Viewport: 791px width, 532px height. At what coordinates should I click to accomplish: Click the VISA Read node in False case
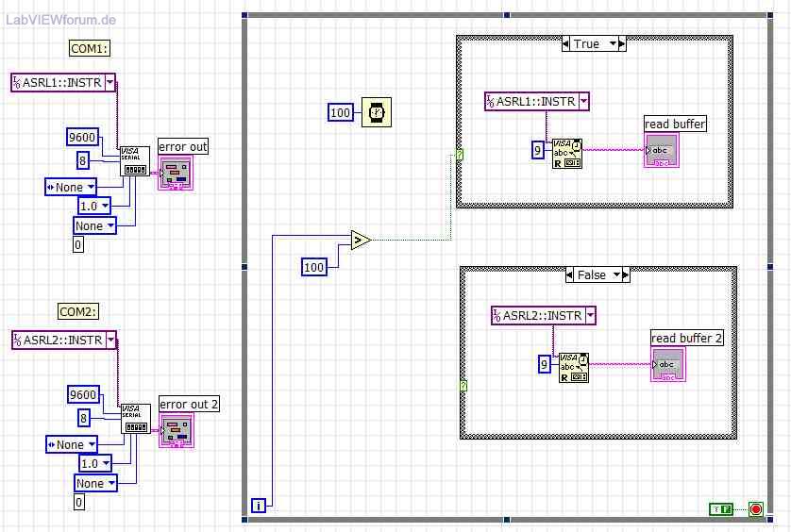click(574, 368)
